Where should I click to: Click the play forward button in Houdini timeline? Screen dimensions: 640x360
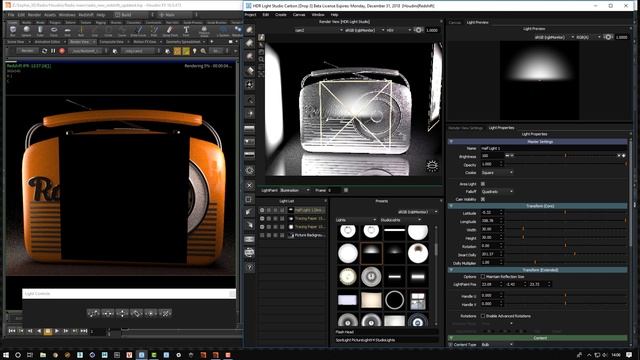[x=57, y=331]
